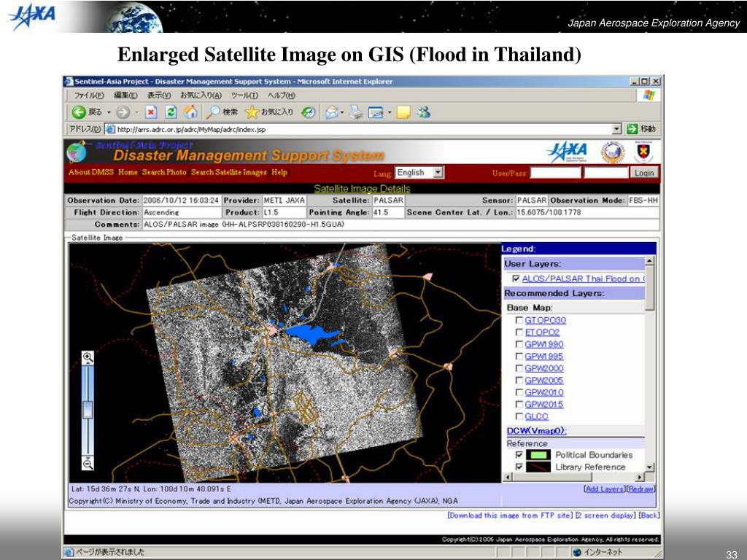Open the Edit button dropdown arrow

click(x=390, y=112)
